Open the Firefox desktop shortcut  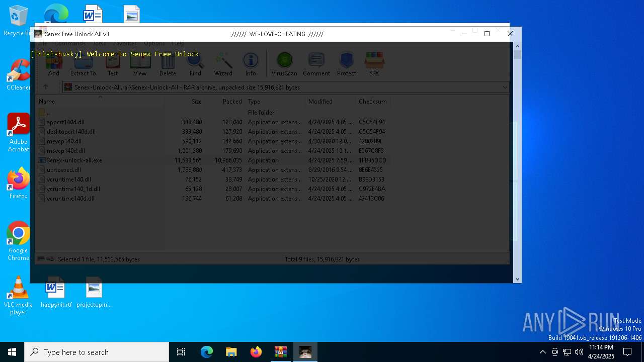(18, 184)
